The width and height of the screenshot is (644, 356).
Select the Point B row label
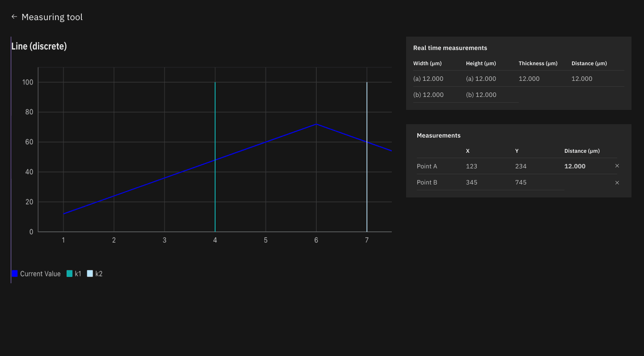427,182
